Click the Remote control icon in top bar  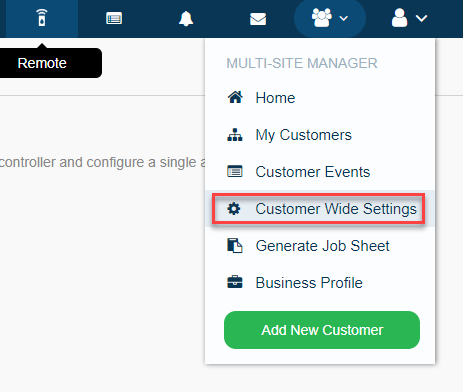coord(42,18)
